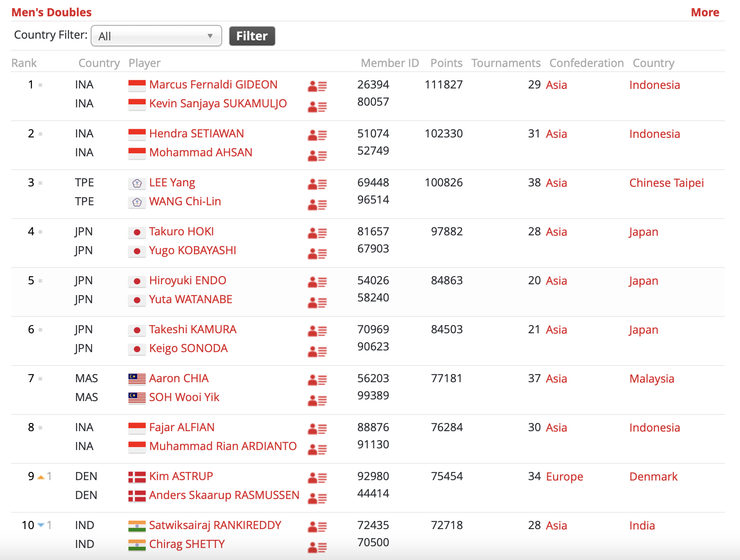
Task: Open the Country Filter dropdown
Action: point(156,36)
